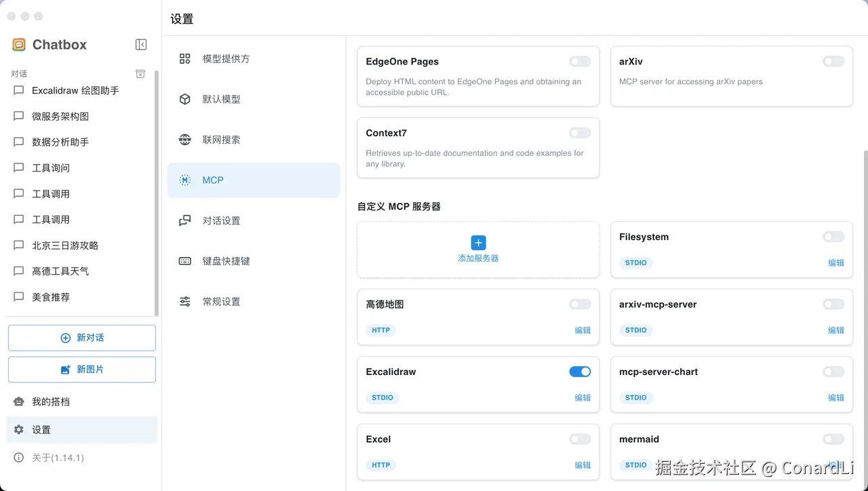Click the plus icon in 新对话 button
The width and height of the screenshot is (868, 491).
pos(65,338)
